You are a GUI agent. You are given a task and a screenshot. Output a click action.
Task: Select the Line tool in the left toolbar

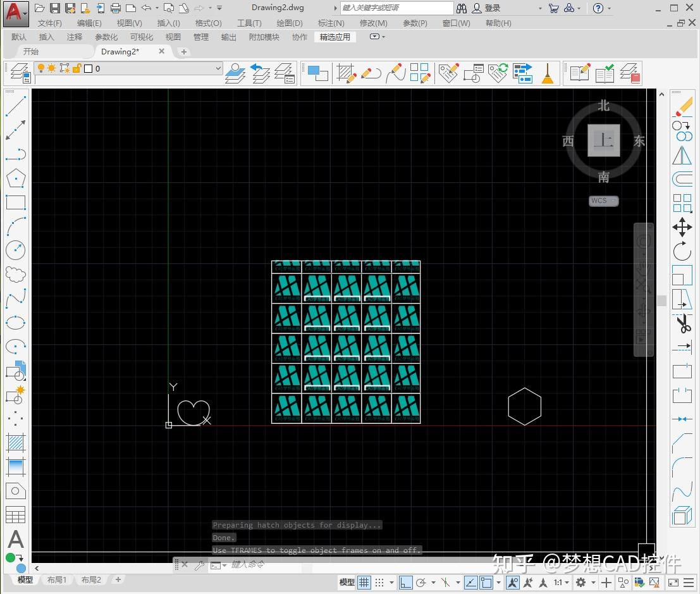(x=15, y=106)
